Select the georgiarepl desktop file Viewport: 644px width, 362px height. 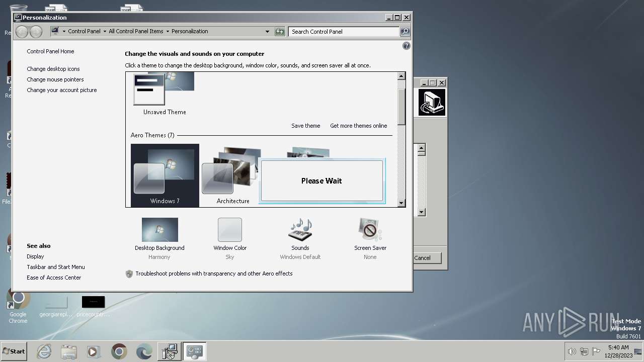tap(56, 306)
